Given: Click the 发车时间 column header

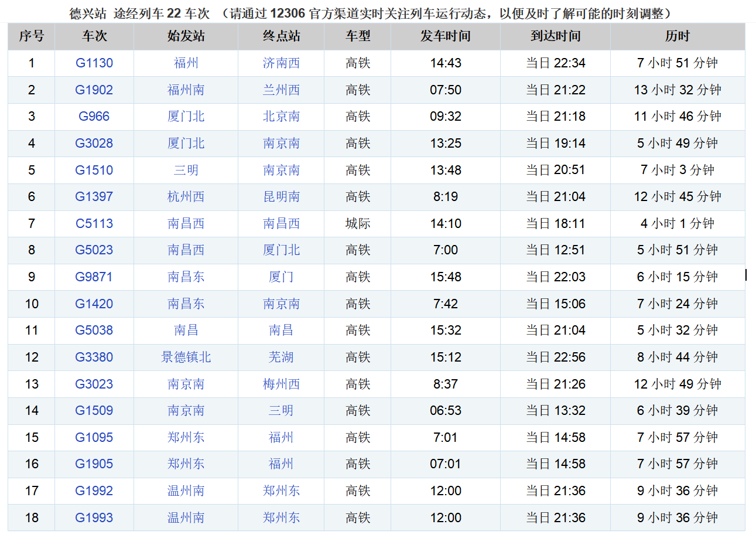Looking at the screenshot, I should [x=446, y=36].
